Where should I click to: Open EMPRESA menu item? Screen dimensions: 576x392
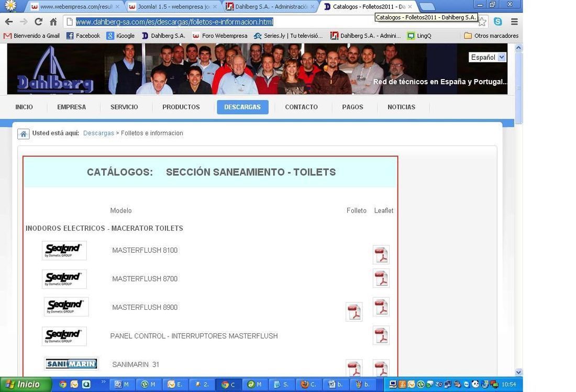coord(71,107)
